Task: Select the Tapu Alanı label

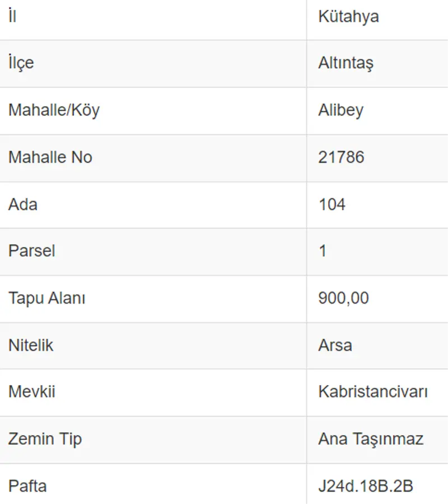Action: click(47, 298)
